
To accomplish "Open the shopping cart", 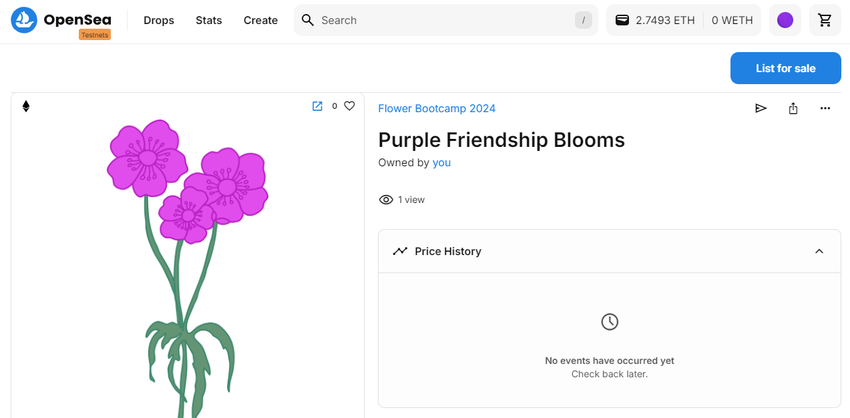I will pos(825,20).
